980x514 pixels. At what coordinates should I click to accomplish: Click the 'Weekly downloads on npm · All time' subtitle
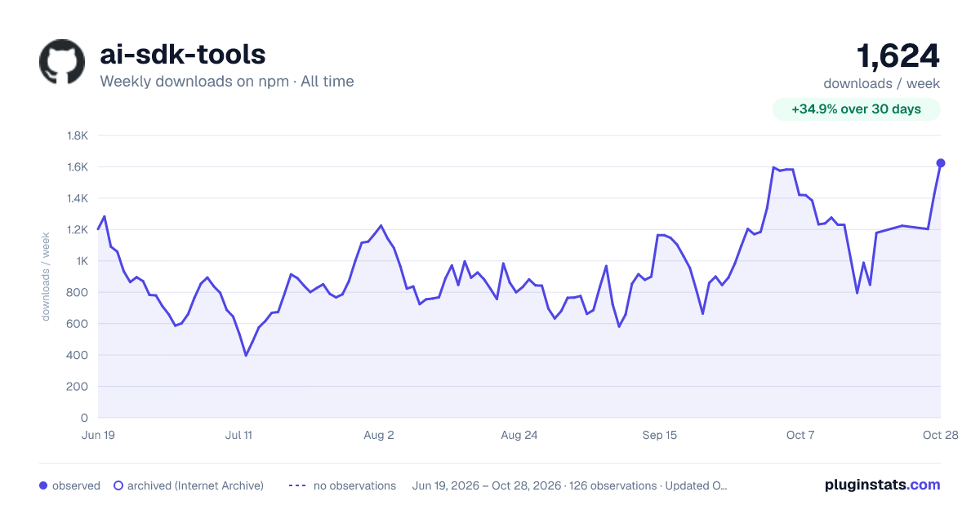click(x=227, y=82)
